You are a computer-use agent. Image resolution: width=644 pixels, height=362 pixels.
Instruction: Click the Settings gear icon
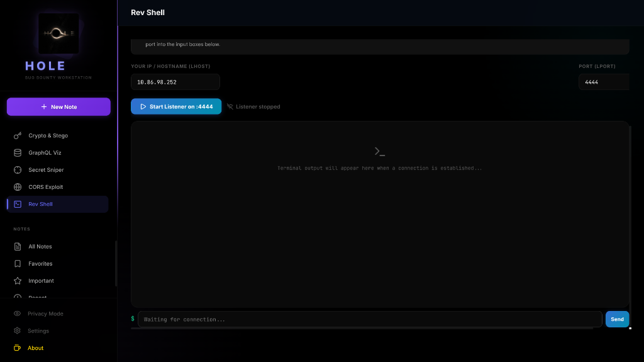point(17,331)
